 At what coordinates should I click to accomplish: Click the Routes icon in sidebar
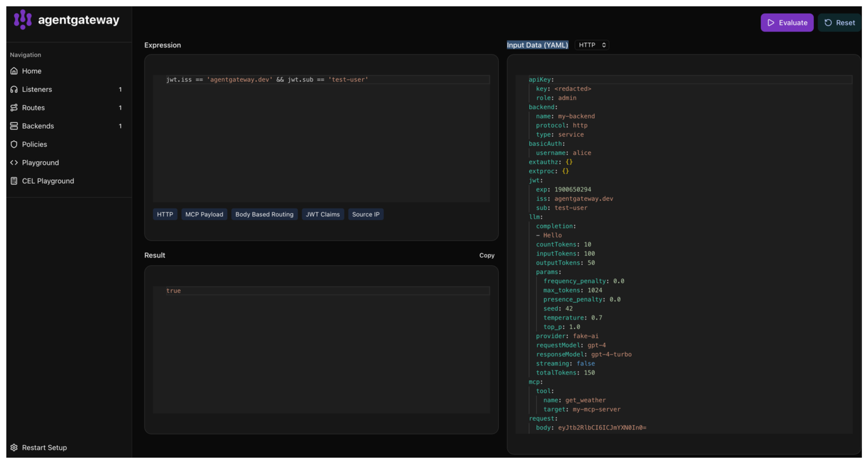[x=14, y=107]
